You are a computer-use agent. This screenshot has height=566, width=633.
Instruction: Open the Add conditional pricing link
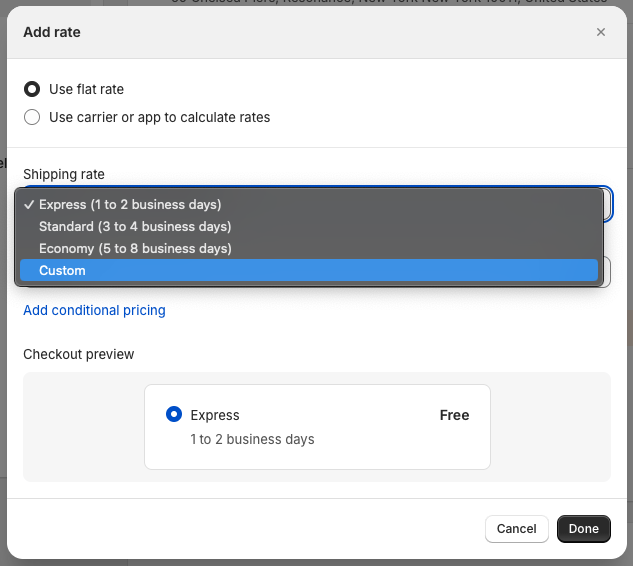(x=94, y=310)
